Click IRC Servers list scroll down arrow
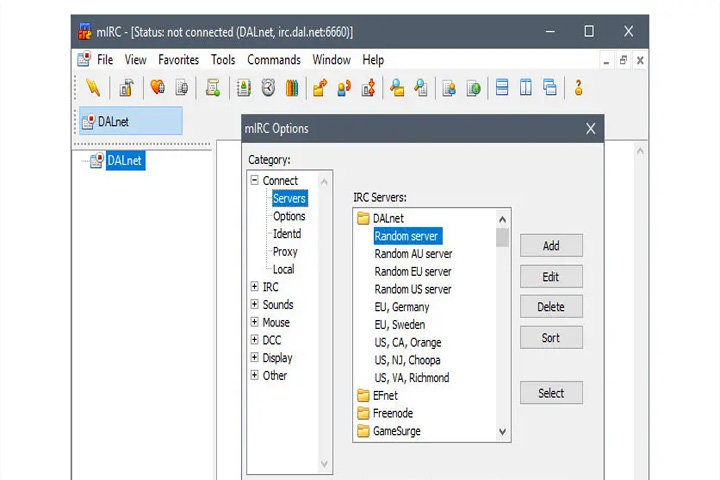 (x=502, y=431)
